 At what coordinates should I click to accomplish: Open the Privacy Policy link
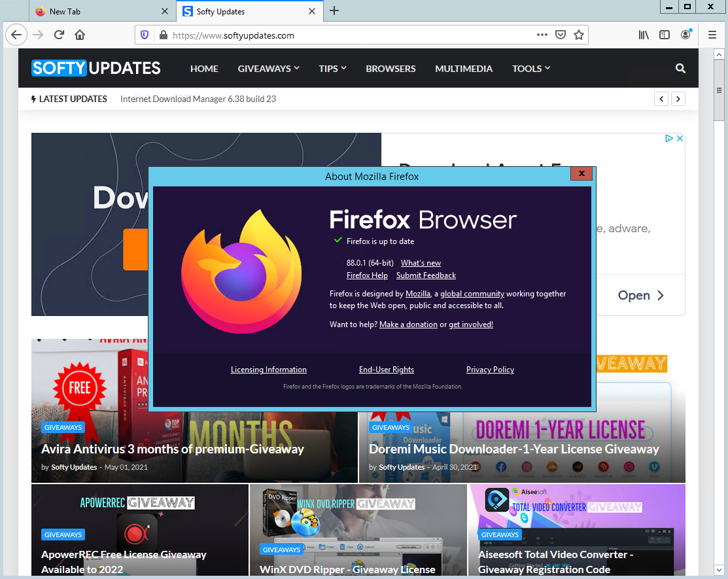(490, 370)
